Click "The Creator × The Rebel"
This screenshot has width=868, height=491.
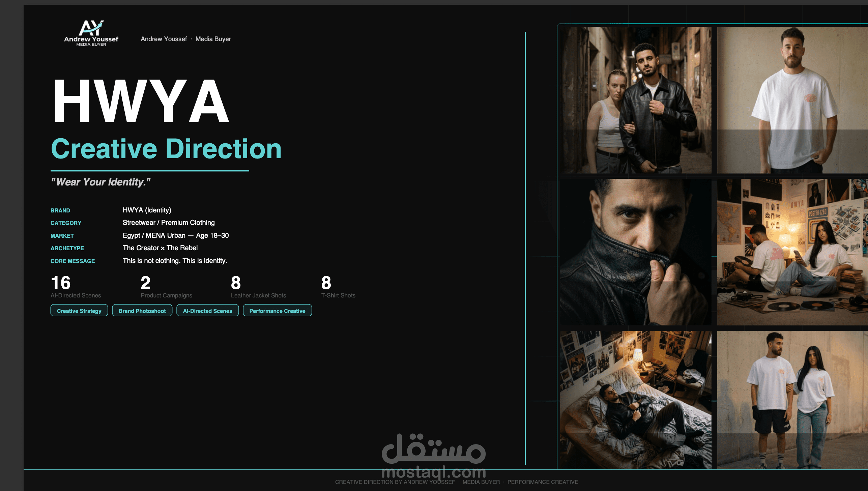(x=160, y=248)
